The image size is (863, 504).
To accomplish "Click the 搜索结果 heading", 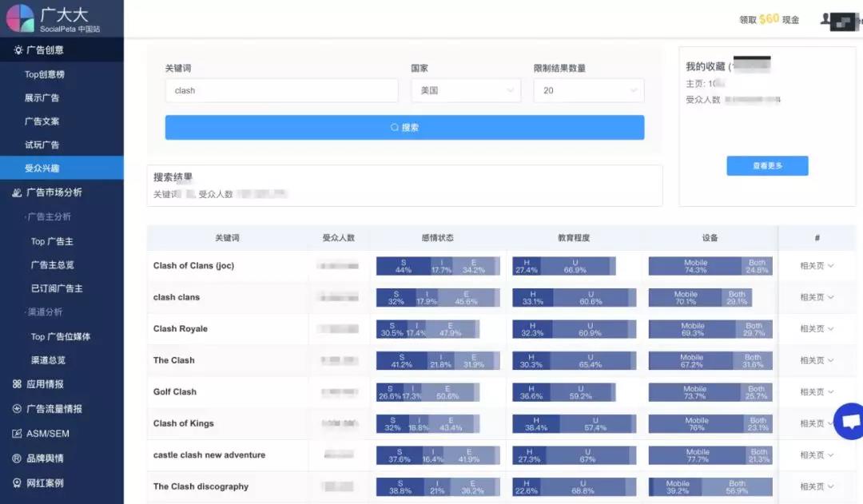I will tap(173, 177).
